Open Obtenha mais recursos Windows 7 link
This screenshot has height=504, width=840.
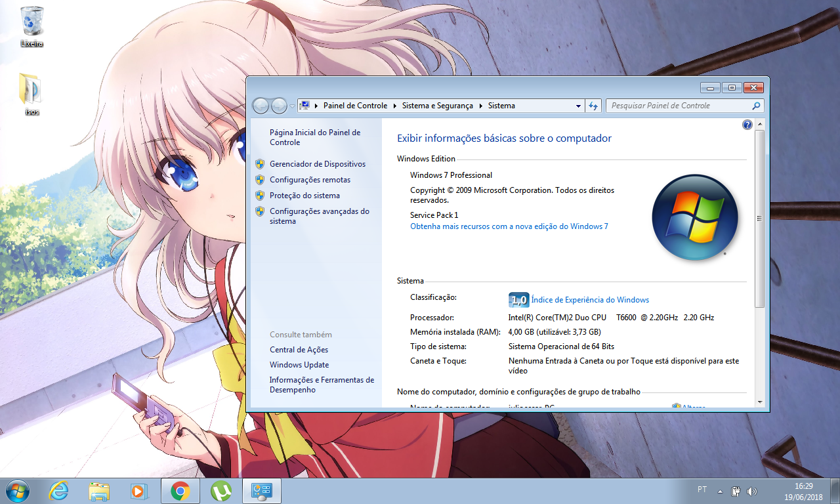[x=509, y=226]
